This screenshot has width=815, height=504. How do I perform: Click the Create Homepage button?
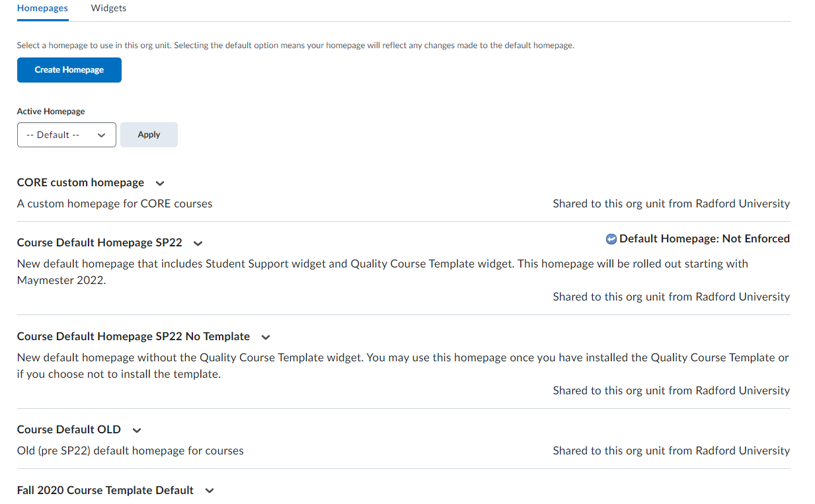(69, 69)
